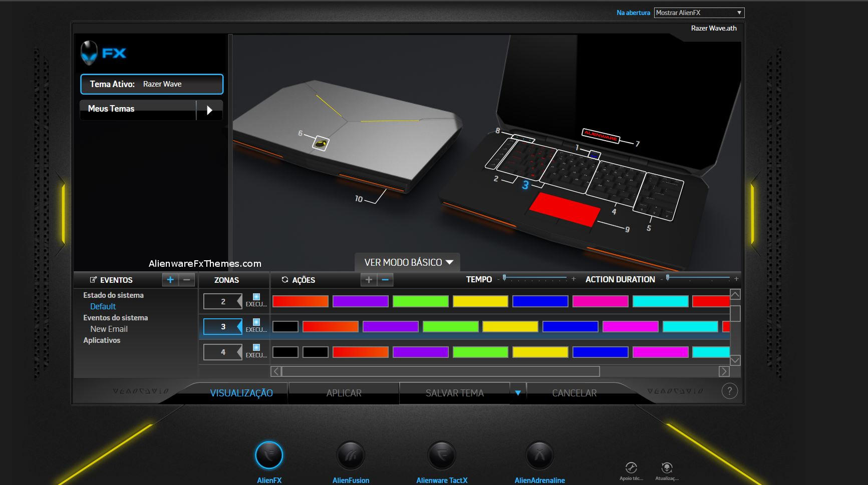Image resolution: width=868 pixels, height=485 pixels.
Task: Click the zone 2 EXECU... action icon
Action: [256, 297]
